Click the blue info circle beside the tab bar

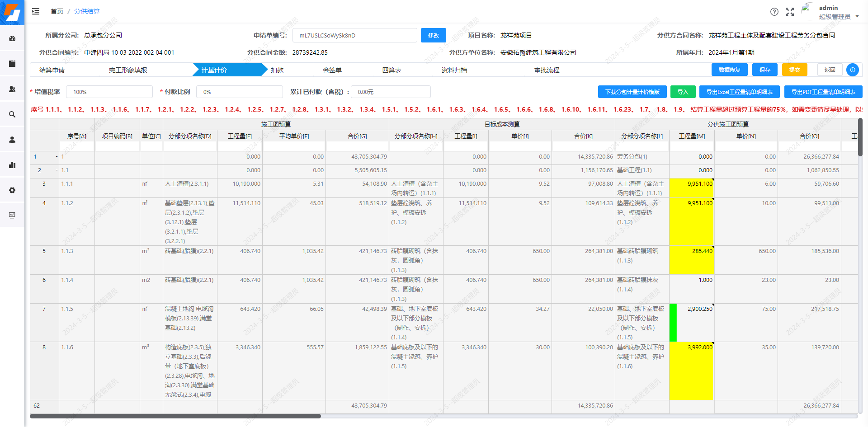[x=853, y=70]
